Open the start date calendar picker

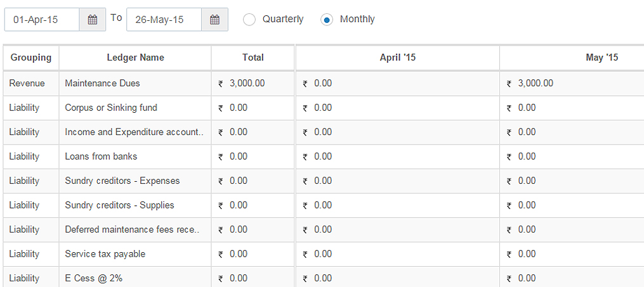93,20
